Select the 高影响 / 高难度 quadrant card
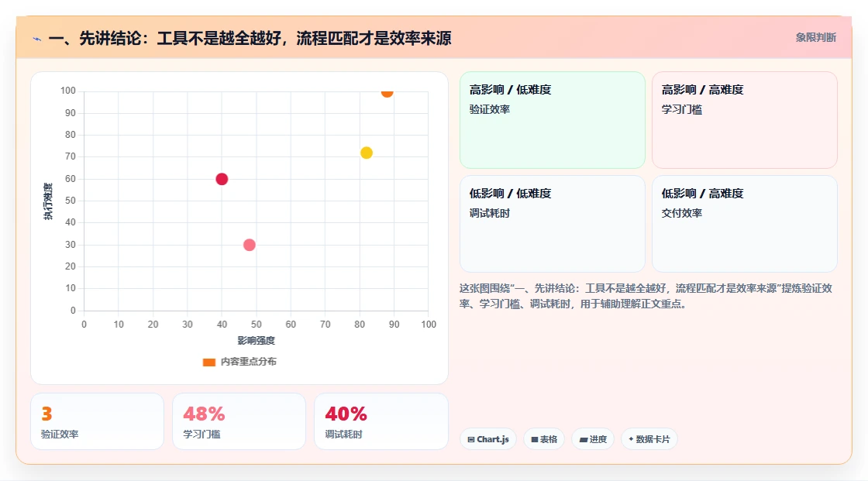868x481 pixels. pos(745,120)
